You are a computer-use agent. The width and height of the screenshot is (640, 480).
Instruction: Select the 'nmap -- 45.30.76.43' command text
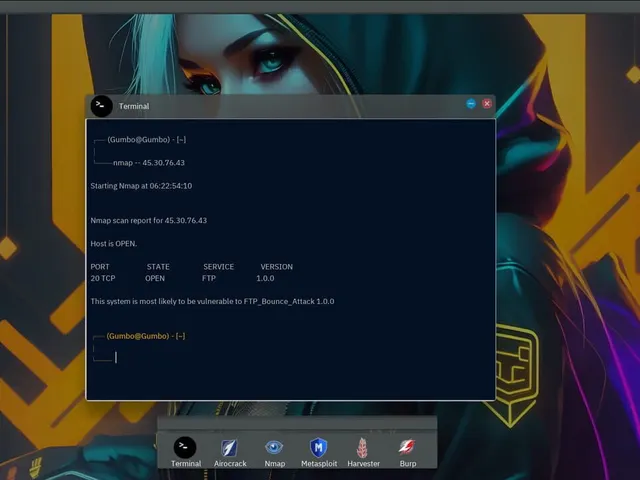pos(149,163)
